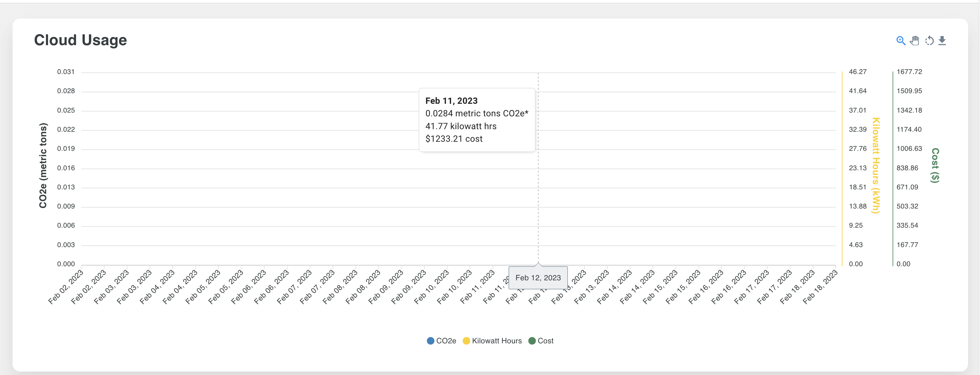Image resolution: width=980 pixels, height=375 pixels.
Task: Download the chart using the download icon
Action: coord(943,41)
